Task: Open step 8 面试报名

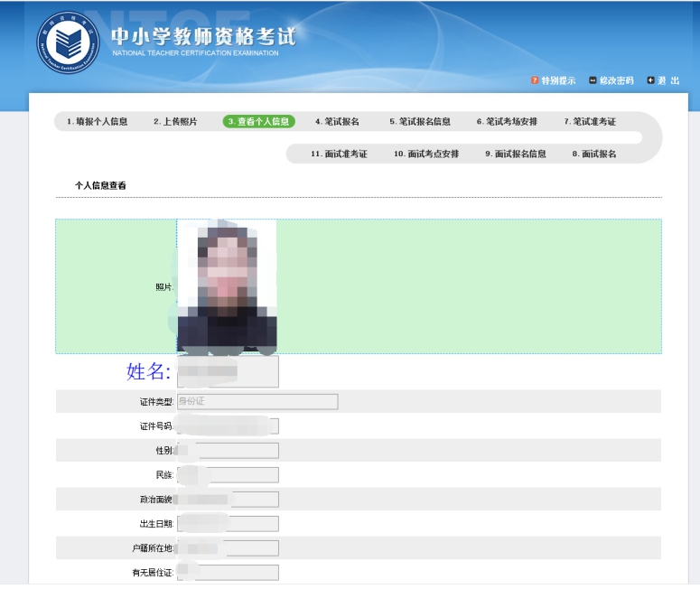Action: coord(594,154)
